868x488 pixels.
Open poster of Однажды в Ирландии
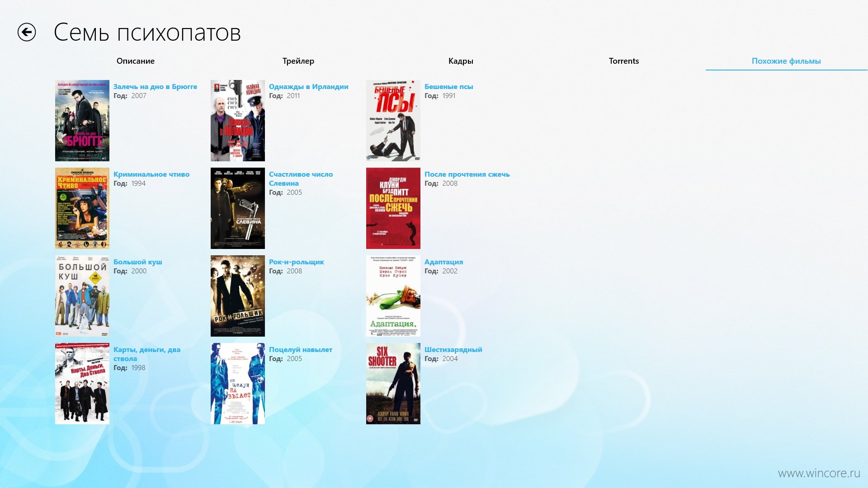point(238,121)
